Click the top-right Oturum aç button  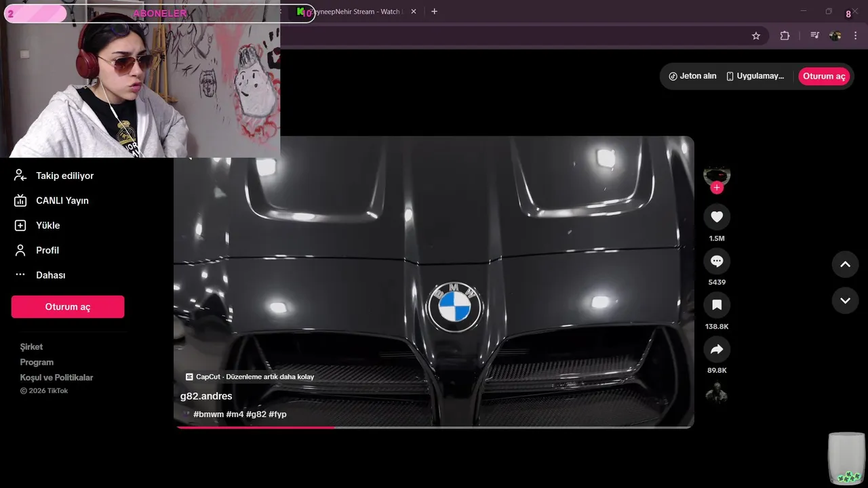[x=824, y=76]
